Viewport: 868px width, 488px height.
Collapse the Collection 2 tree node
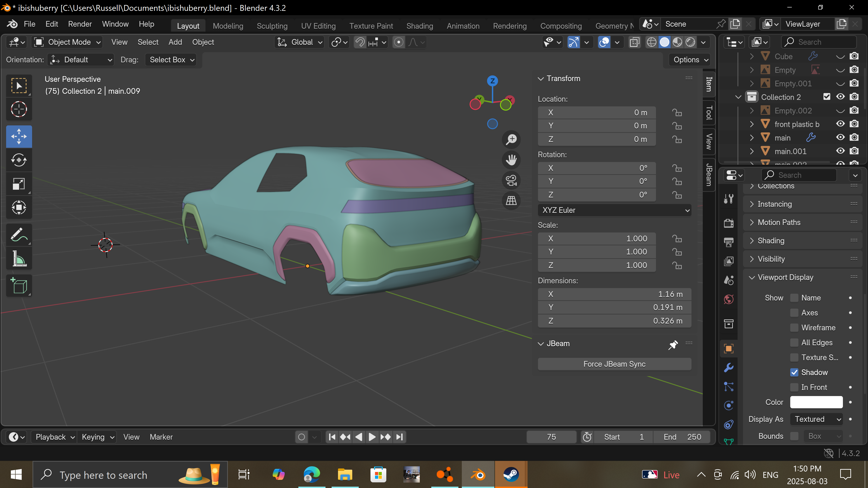coord(738,97)
